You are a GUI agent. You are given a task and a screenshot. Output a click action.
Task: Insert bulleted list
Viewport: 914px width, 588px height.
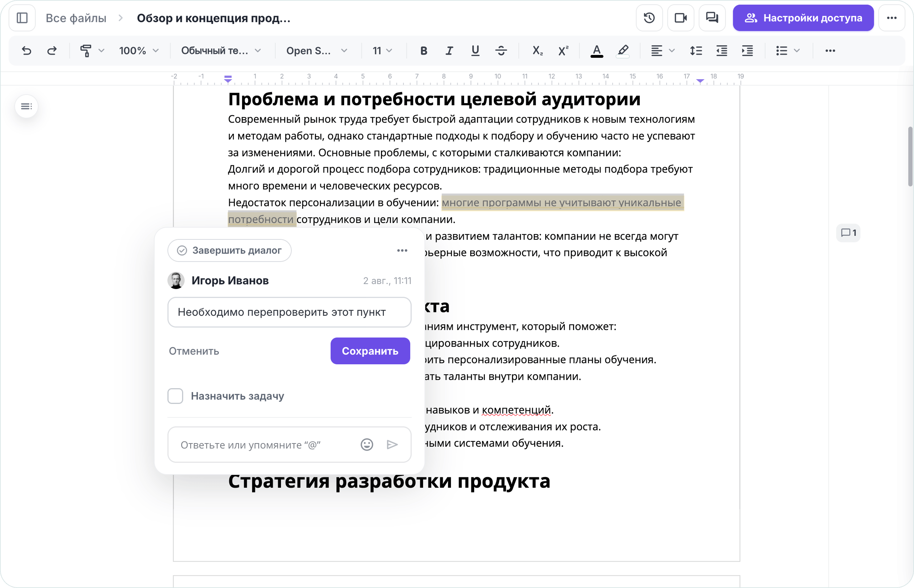pos(782,50)
